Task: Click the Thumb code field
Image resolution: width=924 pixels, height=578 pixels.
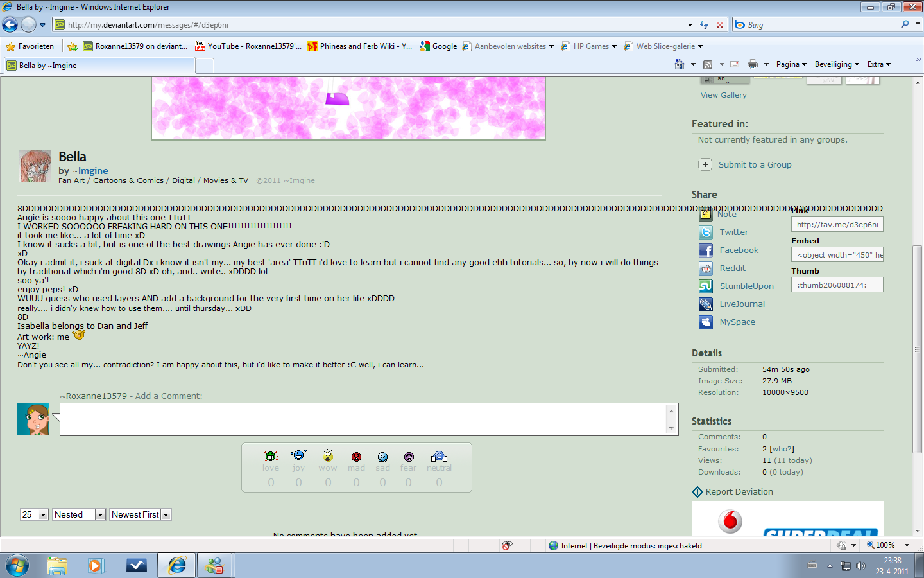Action: coord(837,285)
